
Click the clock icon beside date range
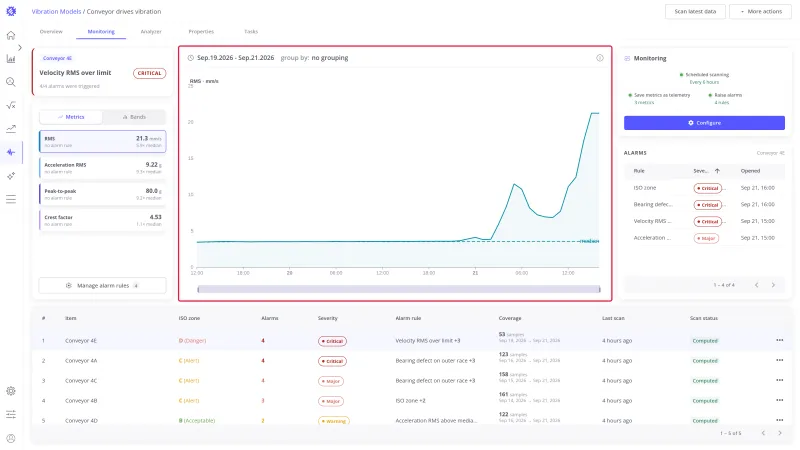pos(190,58)
